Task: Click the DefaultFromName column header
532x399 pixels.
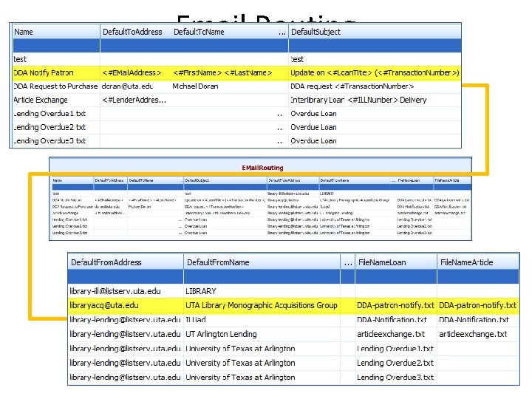Action: [x=262, y=262]
